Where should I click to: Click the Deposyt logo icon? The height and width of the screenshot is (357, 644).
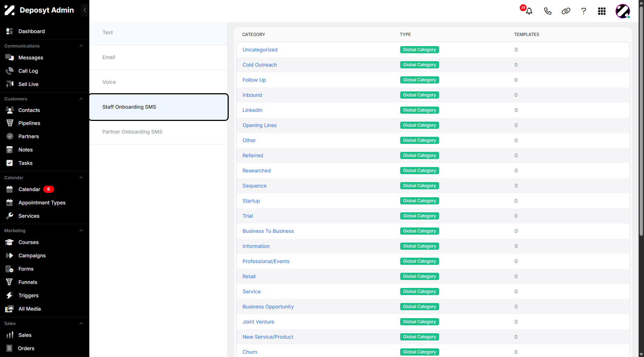[x=9, y=10]
